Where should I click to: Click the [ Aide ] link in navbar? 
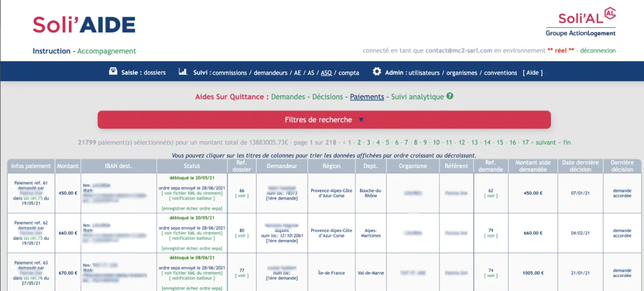pos(532,73)
